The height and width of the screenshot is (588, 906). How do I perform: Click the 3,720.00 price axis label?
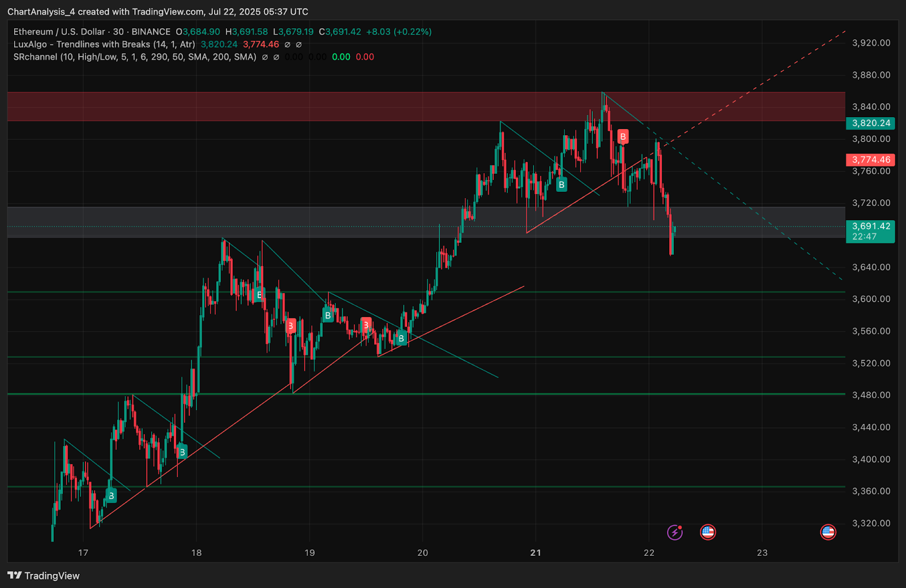[871, 203]
